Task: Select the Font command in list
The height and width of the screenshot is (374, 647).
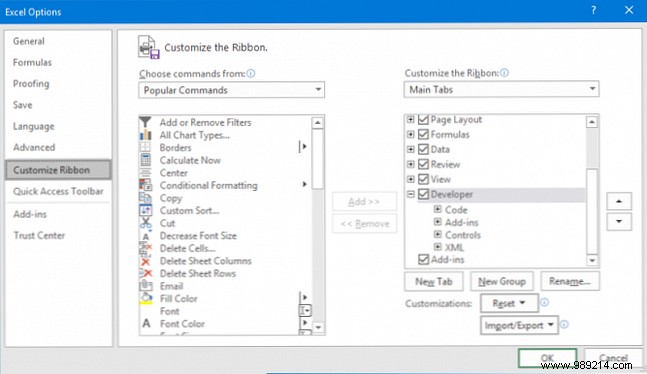Action: coord(170,311)
